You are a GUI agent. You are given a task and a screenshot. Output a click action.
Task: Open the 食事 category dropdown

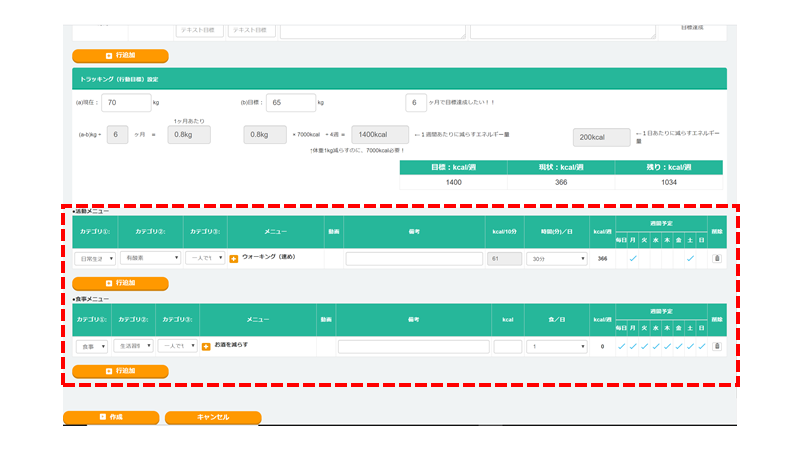pyautogui.click(x=91, y=346)
